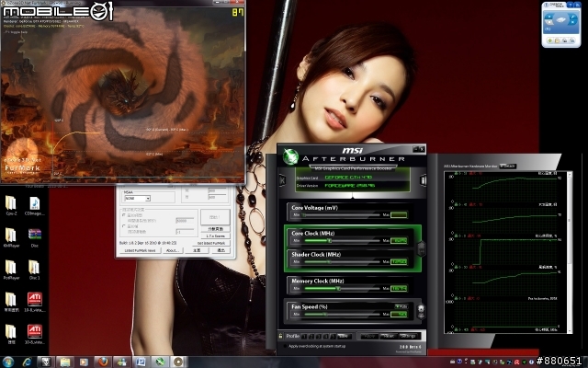588x368 pixels.
Task: Click the Core Voltage value field
Action: (399, 214)
